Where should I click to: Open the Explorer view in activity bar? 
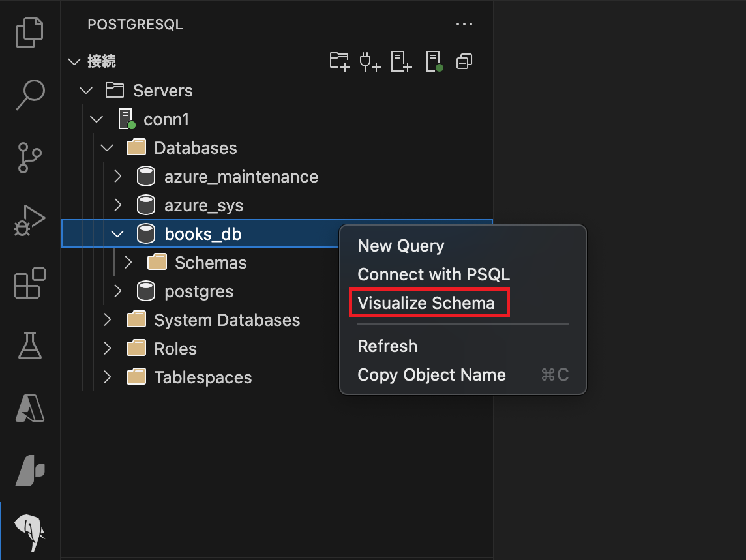click(29, 33)
